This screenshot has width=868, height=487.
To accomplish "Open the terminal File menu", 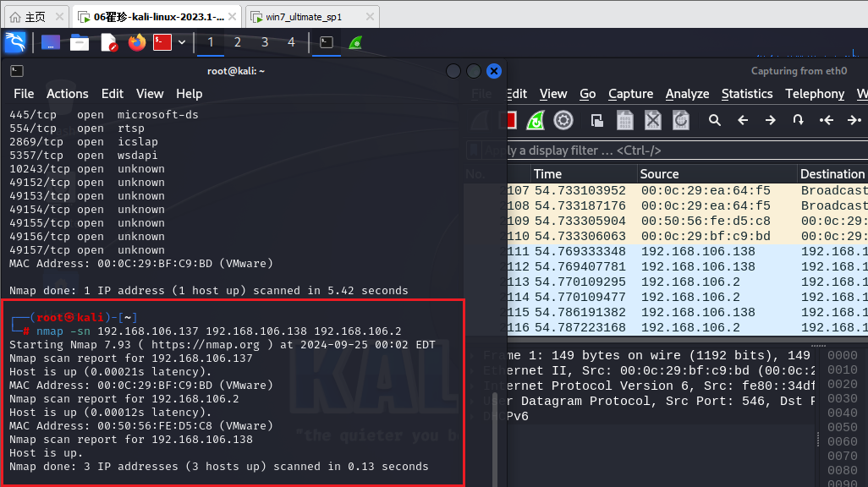I will point(24,94).
